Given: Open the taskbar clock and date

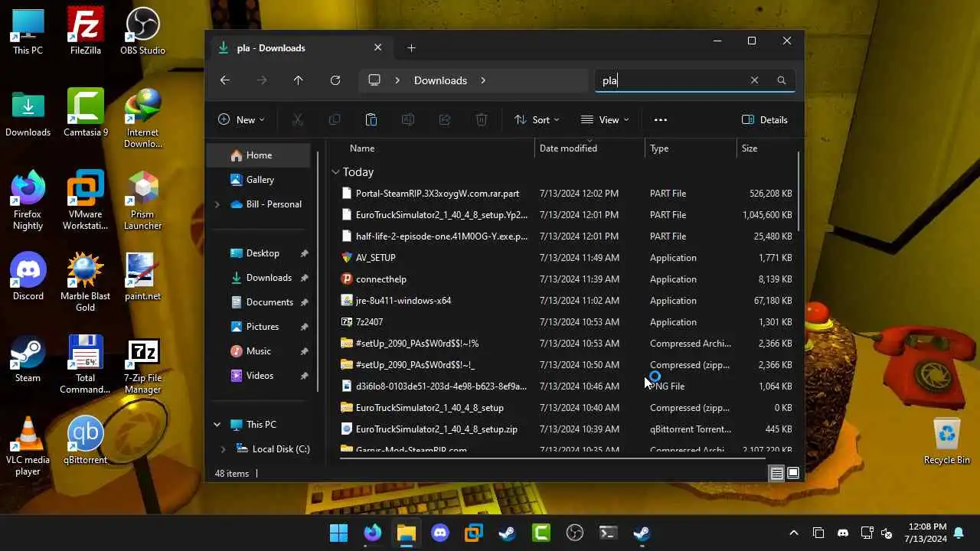Looking at the screenshot, I should point(926,533).
